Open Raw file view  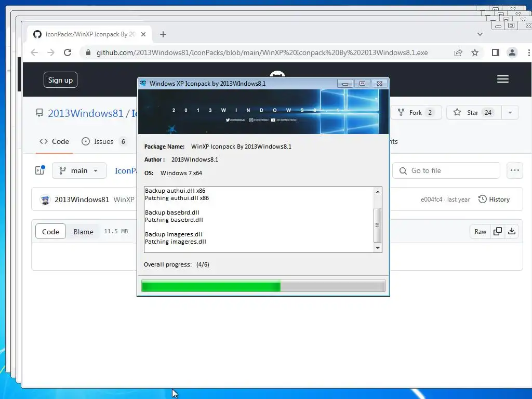point(480,231)
